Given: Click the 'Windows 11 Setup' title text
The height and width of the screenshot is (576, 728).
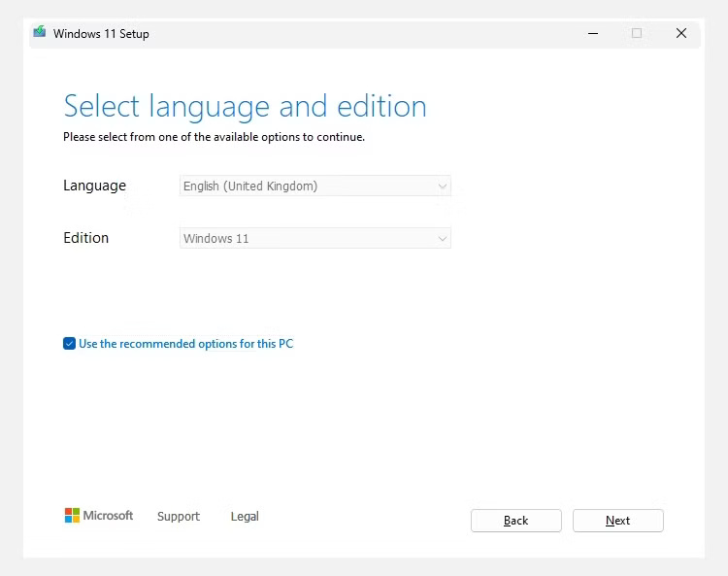Looking at the screenshot, I should click(101, 34).
